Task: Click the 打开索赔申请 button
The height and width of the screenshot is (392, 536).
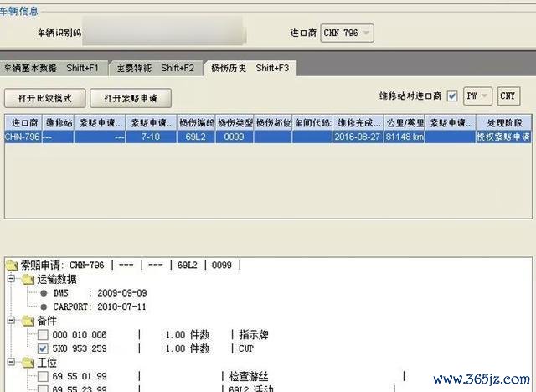Action: click(131, 98)
